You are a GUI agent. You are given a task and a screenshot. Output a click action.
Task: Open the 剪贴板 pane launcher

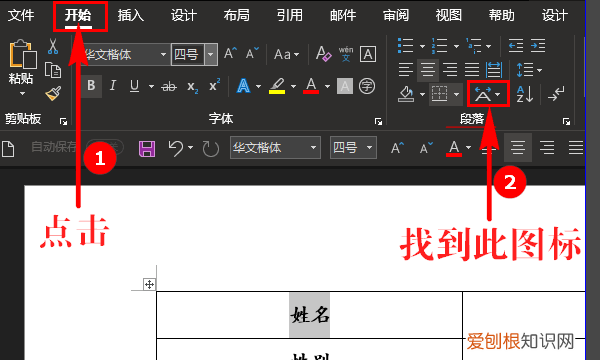63,122
